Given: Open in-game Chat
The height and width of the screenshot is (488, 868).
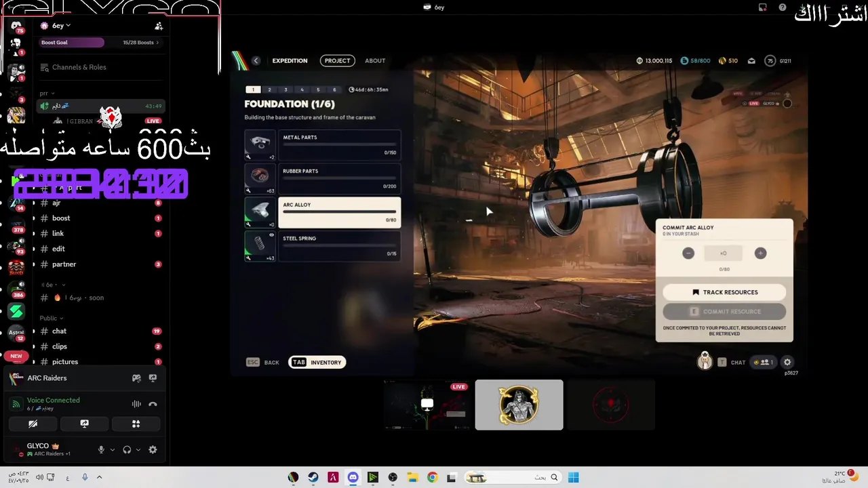Looking at the screenshot, I should pos(732,363).
